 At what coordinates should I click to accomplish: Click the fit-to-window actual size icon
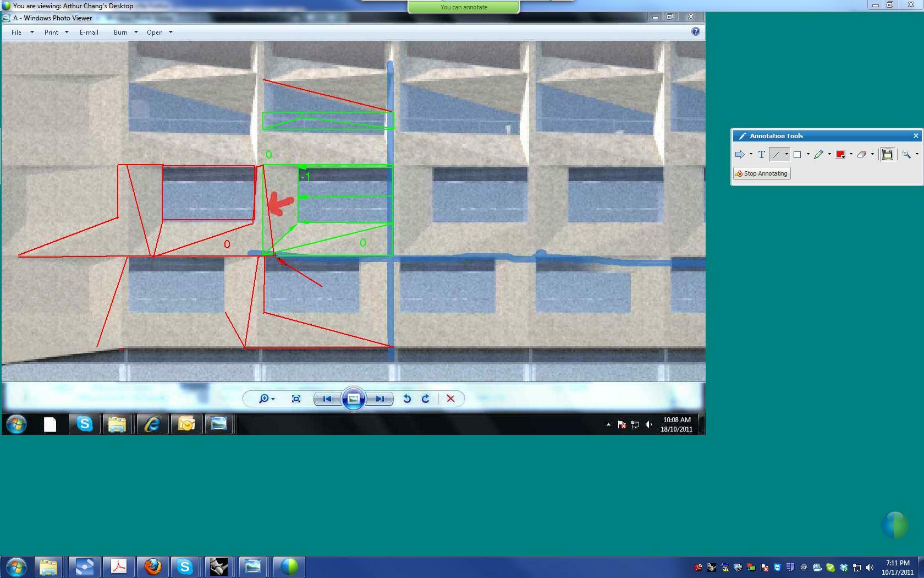pos(296,399)
